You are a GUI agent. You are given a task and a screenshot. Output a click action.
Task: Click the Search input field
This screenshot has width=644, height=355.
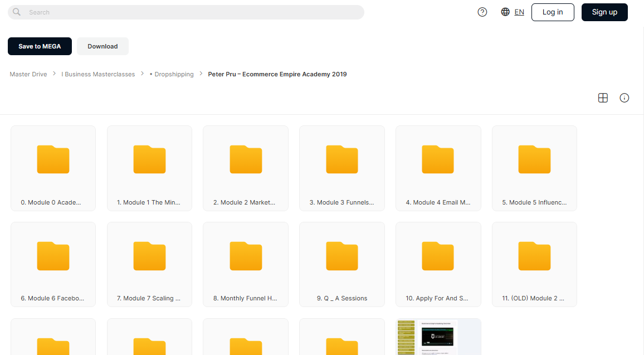[x=186, y=12]
